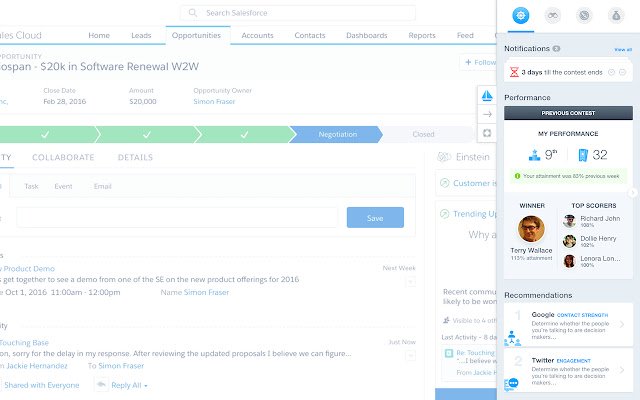Select the Email activity tab
The height and width of the screenshot is (400, 640).
point(102,187)
